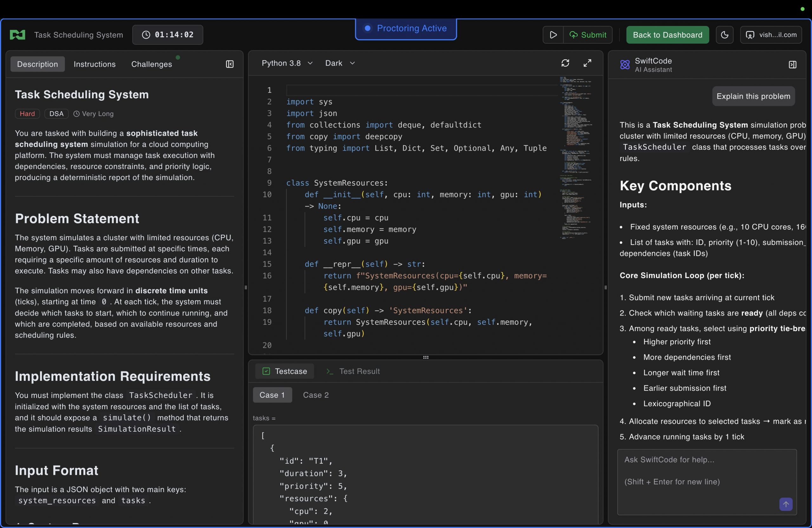The height and width of the screenshot is (528, 812).
Task: Reset code with the refresh icon
Action: tap(565, 63)
